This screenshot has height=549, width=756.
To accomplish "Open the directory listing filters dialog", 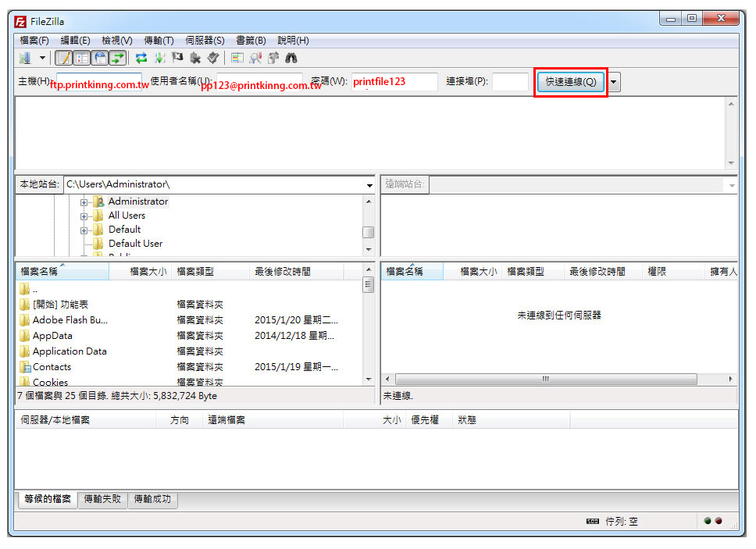I will click(237, 59).
